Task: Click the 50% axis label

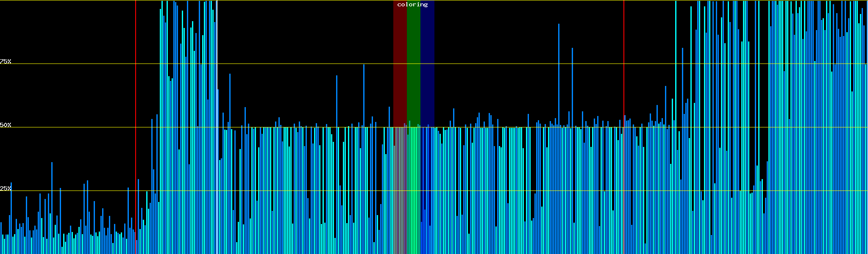Action: [x=6, y=125]
